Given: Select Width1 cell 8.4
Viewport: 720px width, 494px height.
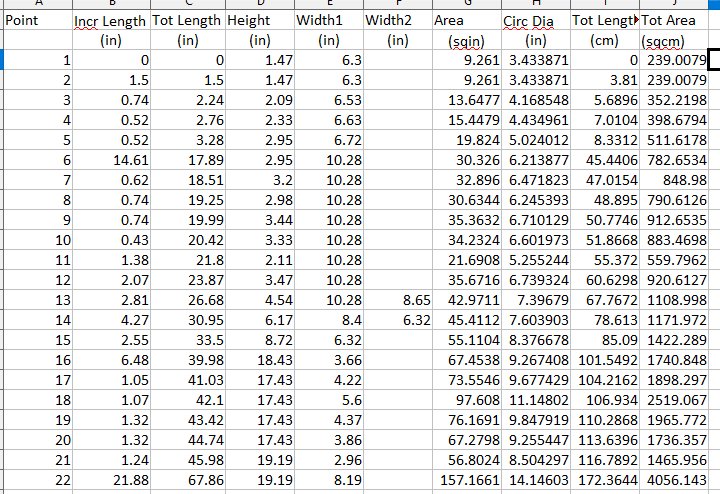Looking at the screenshot, I should (329, 320).
